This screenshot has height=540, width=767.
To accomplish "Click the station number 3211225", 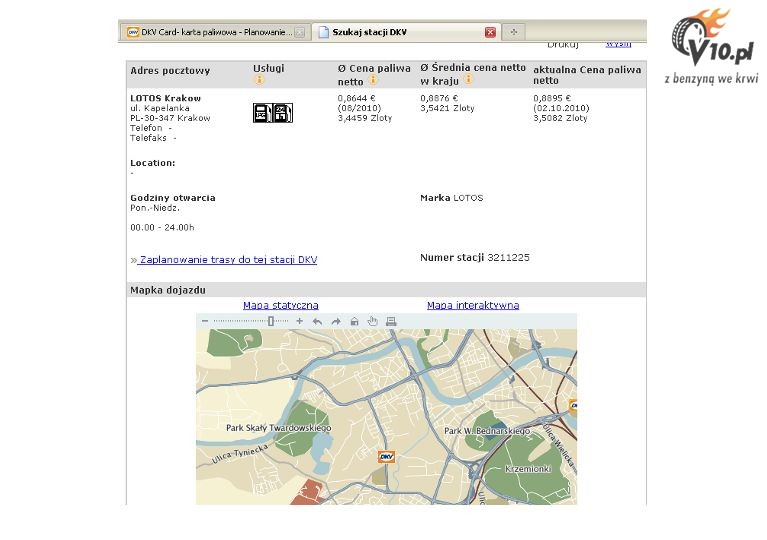I will [508, 257].
